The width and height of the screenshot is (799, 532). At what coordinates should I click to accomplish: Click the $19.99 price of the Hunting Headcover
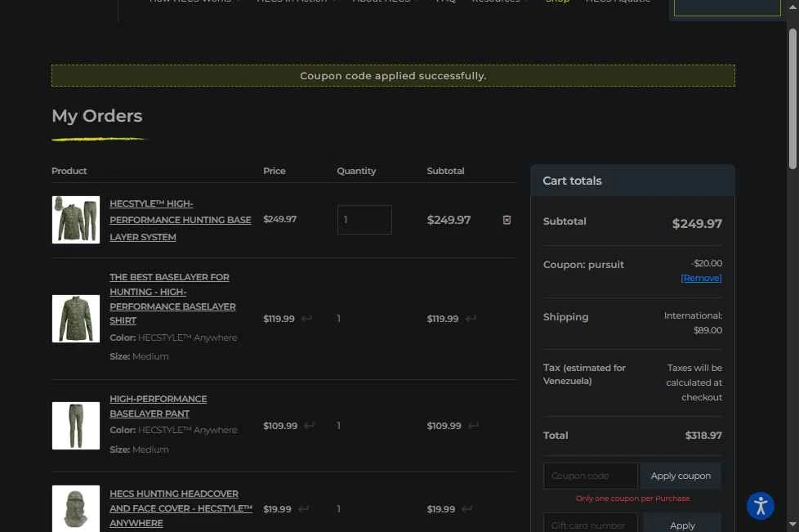coord(277,508)
